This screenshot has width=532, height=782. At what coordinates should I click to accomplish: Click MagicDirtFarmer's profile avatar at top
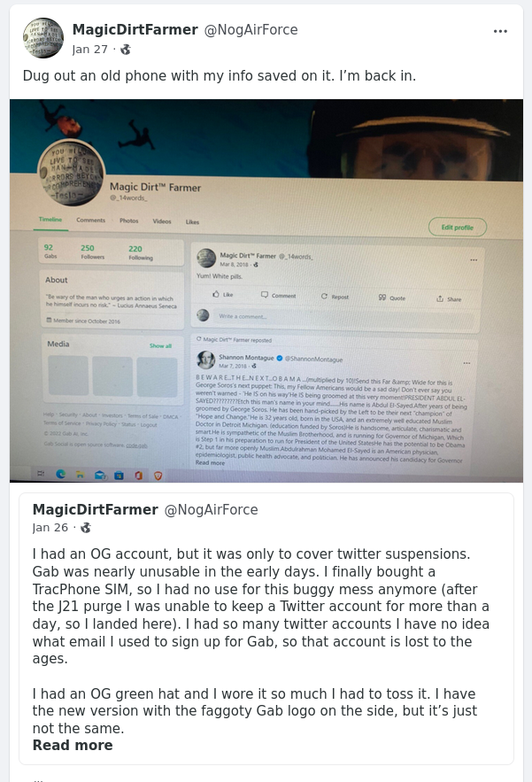42,38
